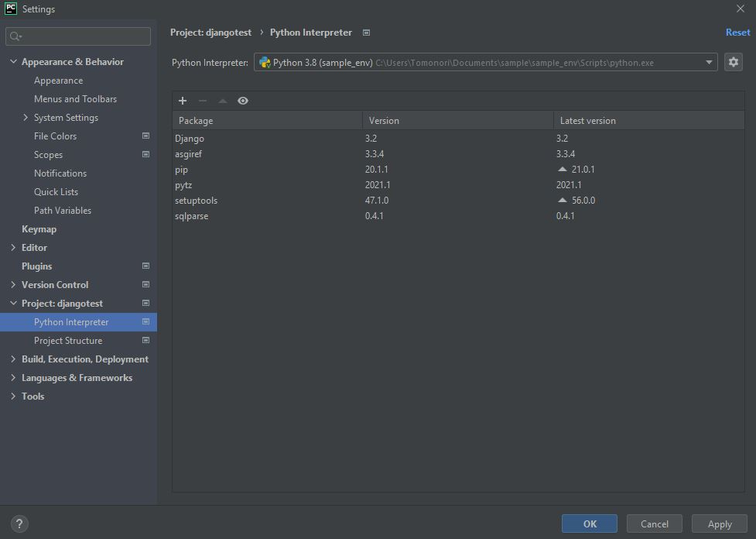Click project-level icon next to File Colors
Image resolution: width=756 pixels, height=539 pixels.
[x=145, y=136]
